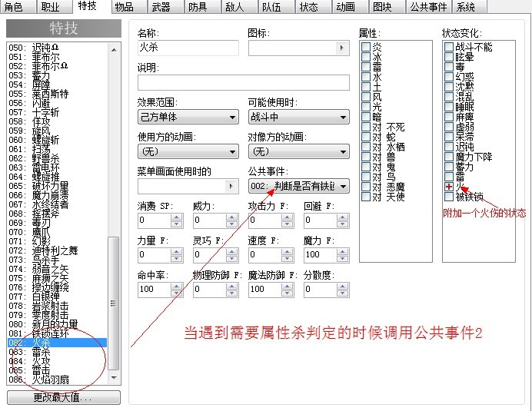Check the 炎 element box
Image resolution: width=532 pixels, height=411 pixels.
tap(366, 47)
